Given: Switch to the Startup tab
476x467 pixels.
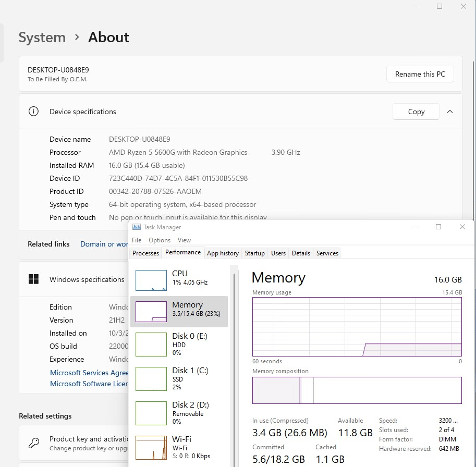Looking at the screenshot, I should pos(255,253).
